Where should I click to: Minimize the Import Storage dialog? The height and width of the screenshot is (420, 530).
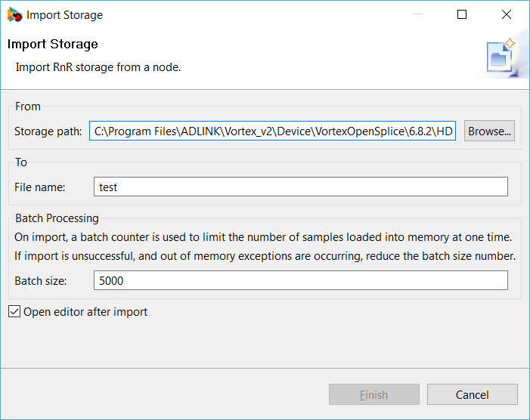pos(418,14)
